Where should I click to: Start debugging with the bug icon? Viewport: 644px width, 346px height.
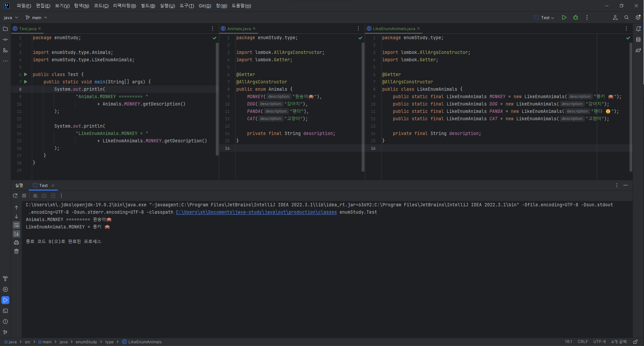576,17
